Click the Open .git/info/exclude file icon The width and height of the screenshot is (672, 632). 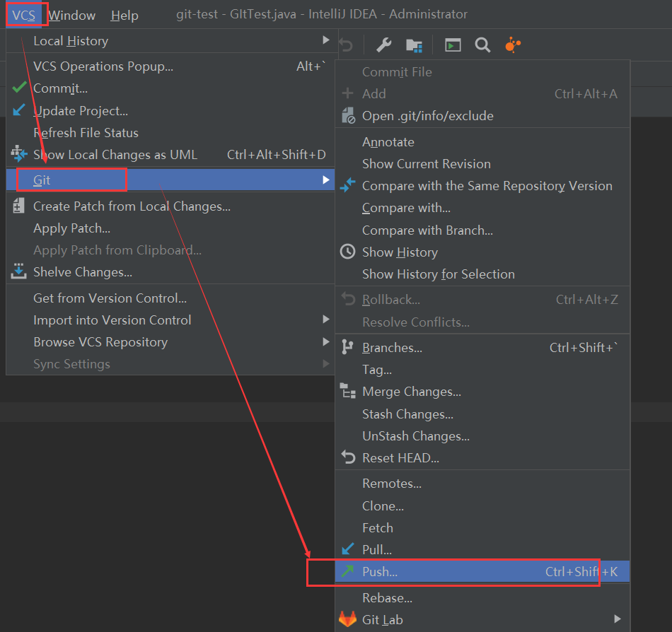pos(348,116)
